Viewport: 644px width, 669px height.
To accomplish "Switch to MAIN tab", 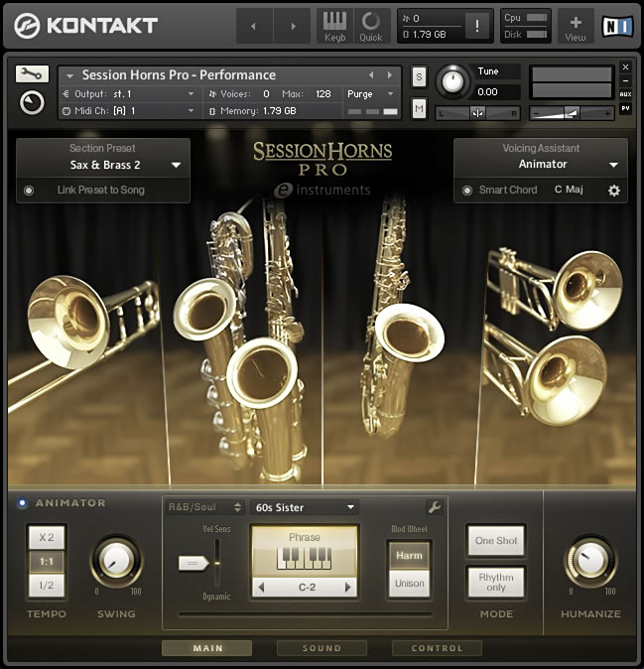I will click(207, 648).
